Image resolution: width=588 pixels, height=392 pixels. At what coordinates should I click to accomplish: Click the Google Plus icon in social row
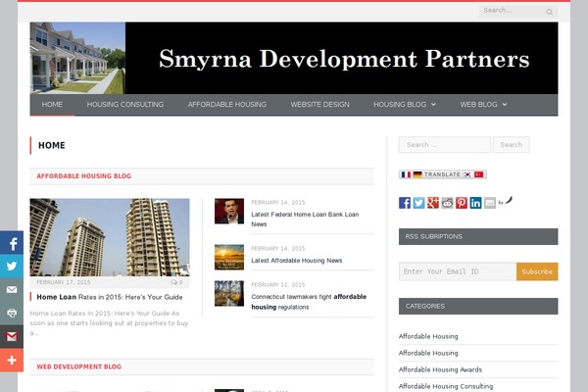[x=433, y=203]
